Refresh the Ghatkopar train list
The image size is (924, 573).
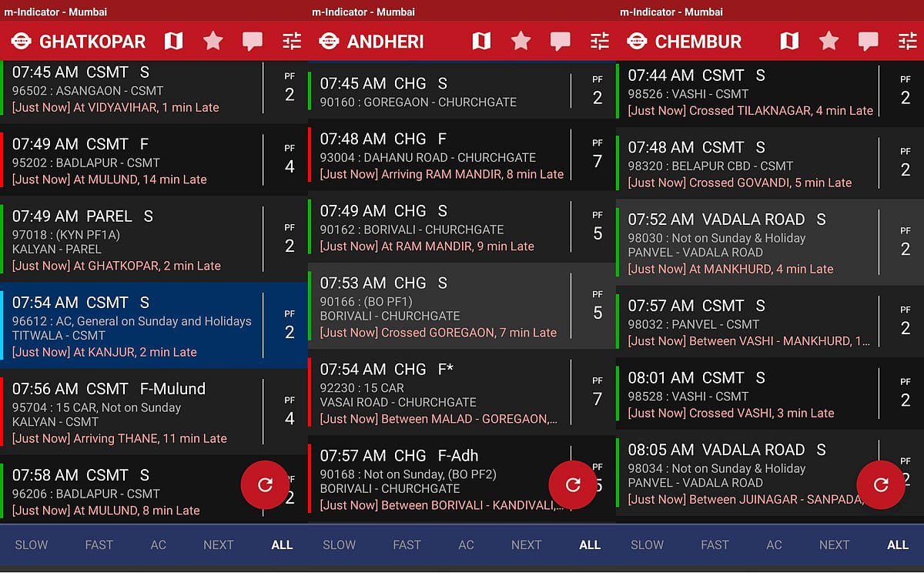pyautogui.click(x=265, y=484)
